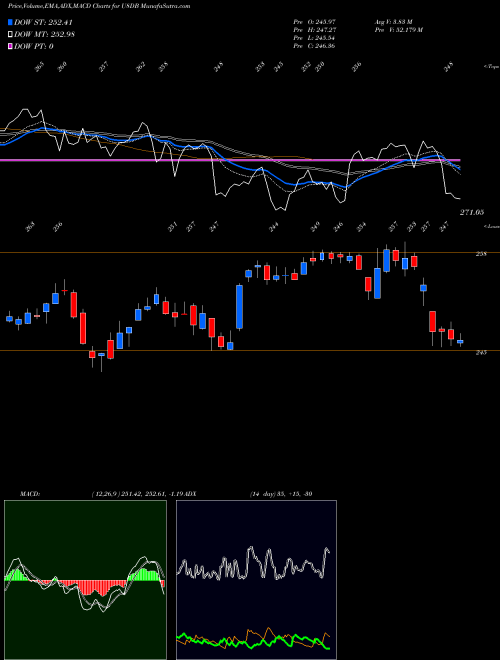Image resolution: width=500 pixels, height=660 pixels.
Task: Click the 'Pre V: 52.179 M' value
Action: pyautogui.click(x=399, y=30)
